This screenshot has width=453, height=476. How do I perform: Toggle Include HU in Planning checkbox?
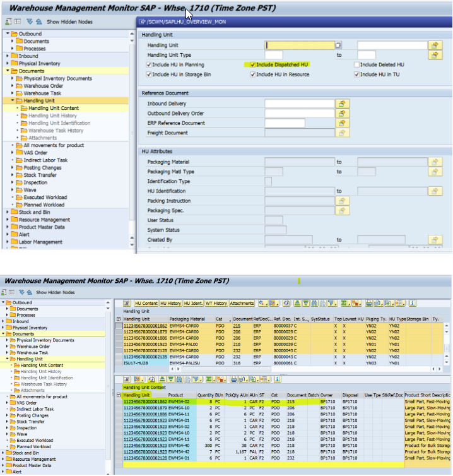(x=149, y=64)
